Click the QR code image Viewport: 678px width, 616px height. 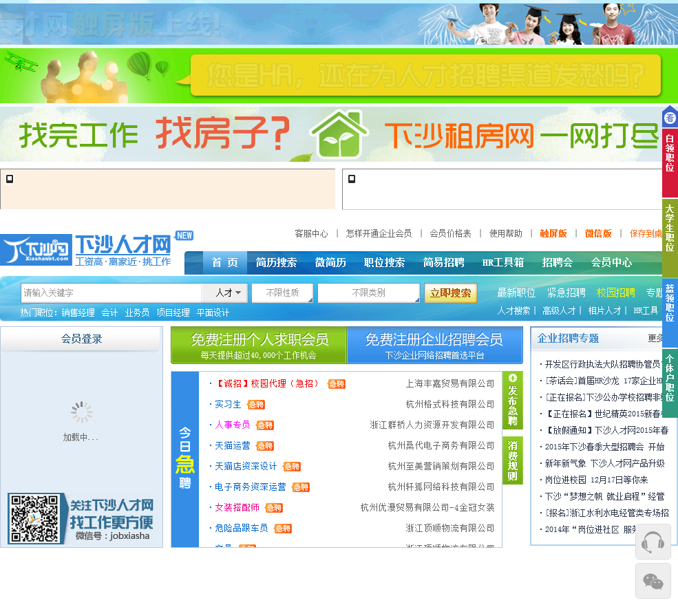[x=35, y=518]
